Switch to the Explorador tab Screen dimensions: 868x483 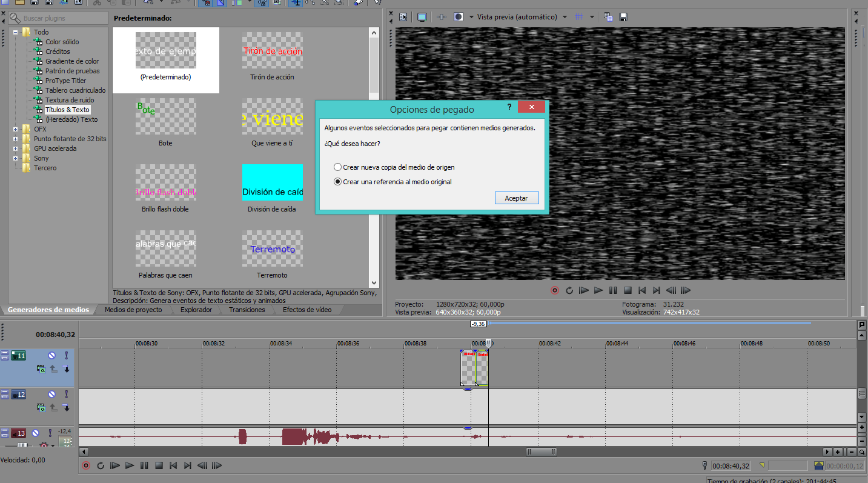click(196, 310)
